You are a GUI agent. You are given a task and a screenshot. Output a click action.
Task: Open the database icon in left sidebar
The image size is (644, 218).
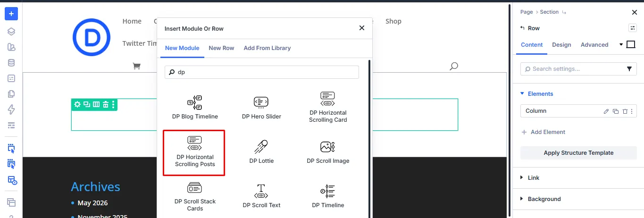click(11, 63)
